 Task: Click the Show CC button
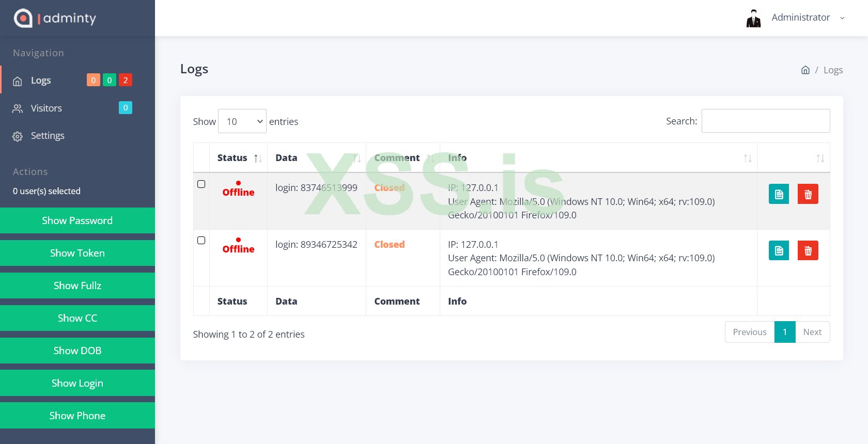[x=78, y=318]
